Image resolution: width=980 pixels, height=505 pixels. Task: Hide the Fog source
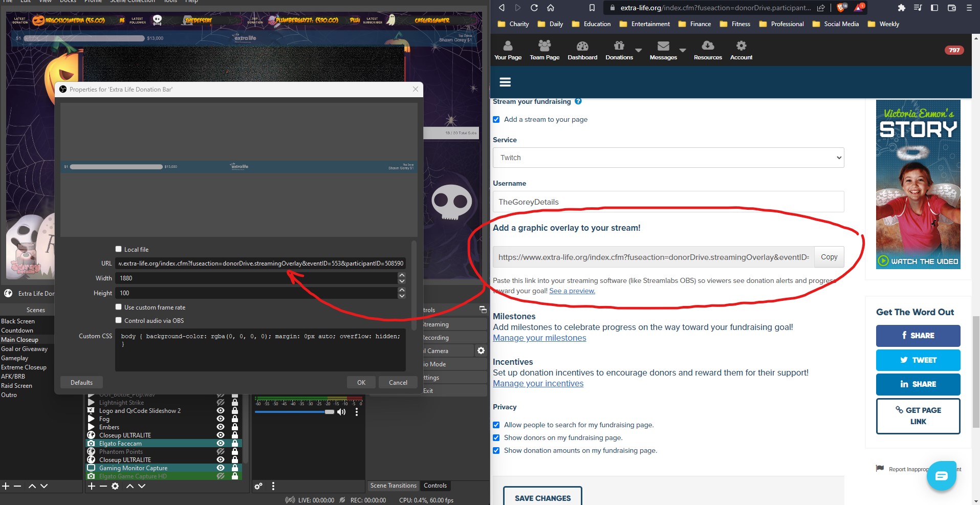[x=221, y=419]
